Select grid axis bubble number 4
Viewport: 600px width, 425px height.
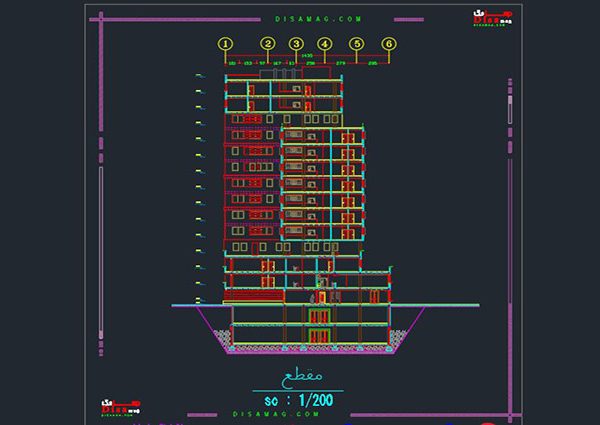tap(324, 44)
